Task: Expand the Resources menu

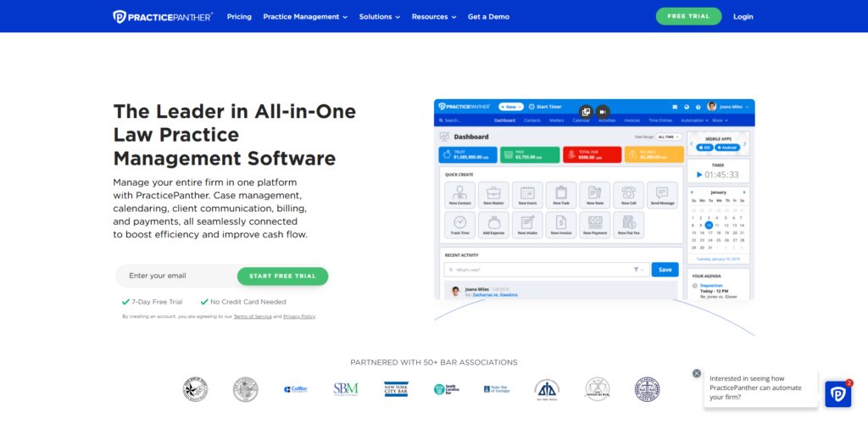Action: pos(433,17)
